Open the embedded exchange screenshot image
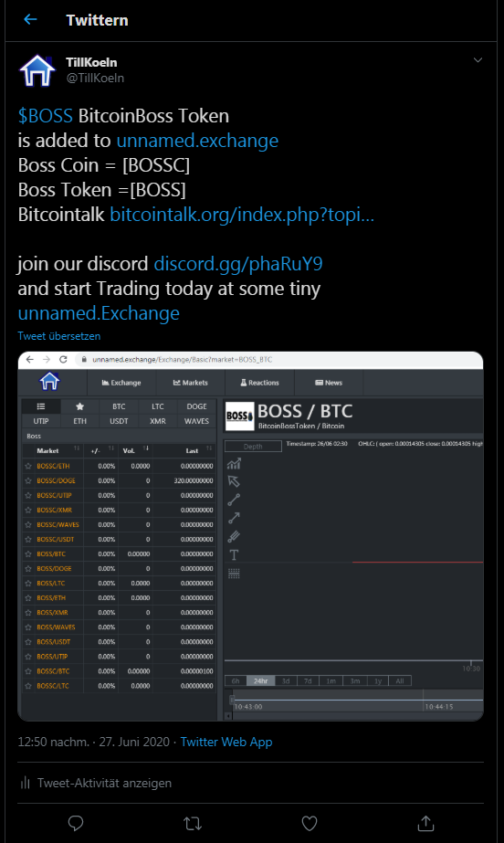This screenshot has height=843, width=504. click(250, 536)
